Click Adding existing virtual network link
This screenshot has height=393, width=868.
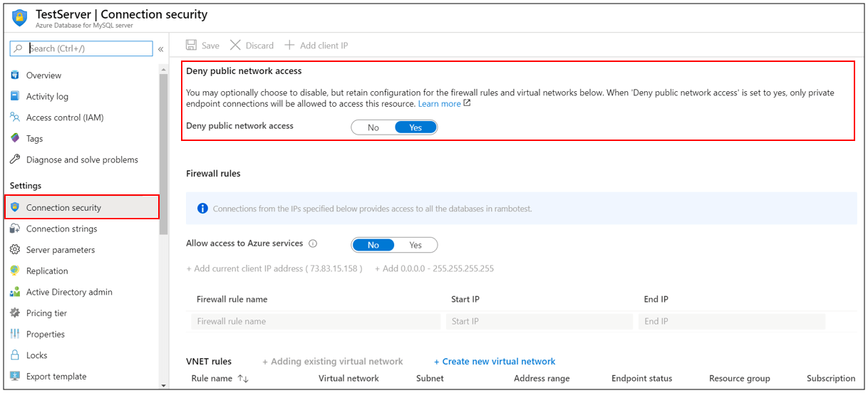click(x=333, y=361)
